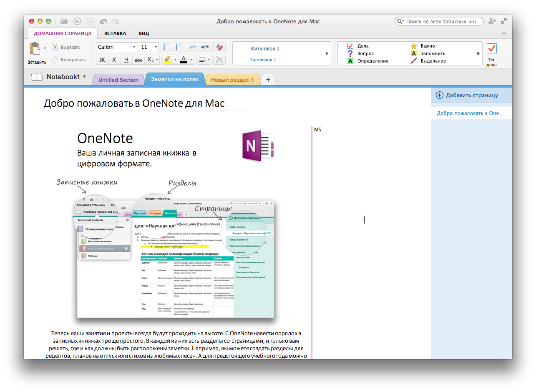
Task: Select the Заголовок 1 style
Action: pyautogui.click(x=265, y=48)
